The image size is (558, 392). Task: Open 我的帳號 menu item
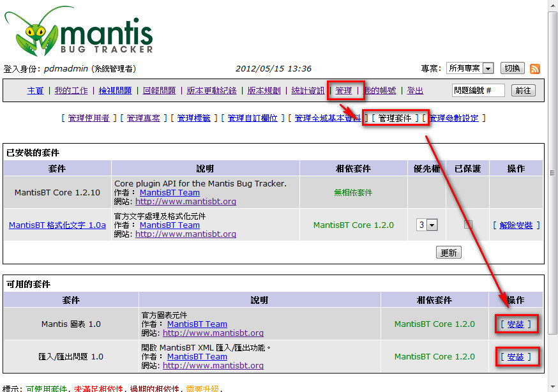380,91
